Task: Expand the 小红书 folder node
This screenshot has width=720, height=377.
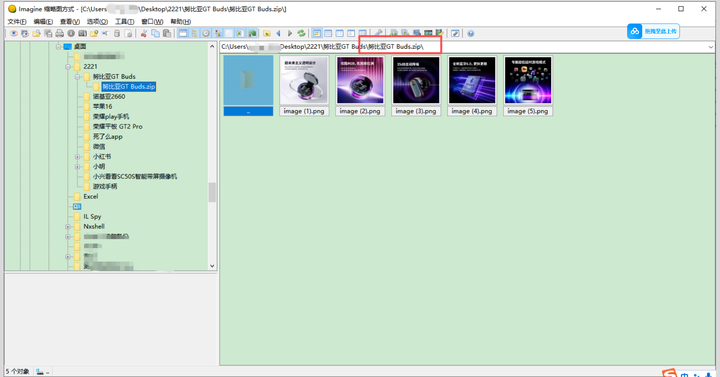Action: [x=78, y=157]
